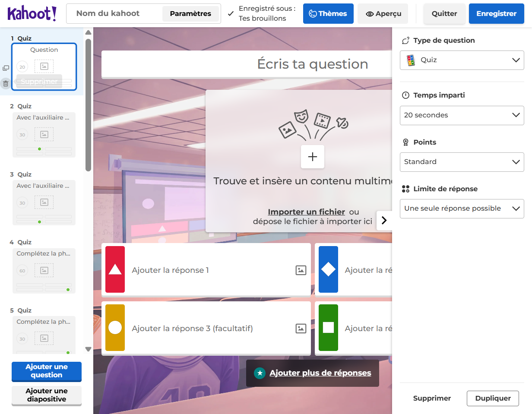
Task: Click the red triangle answer shape
Action: [x=115, y=270]
